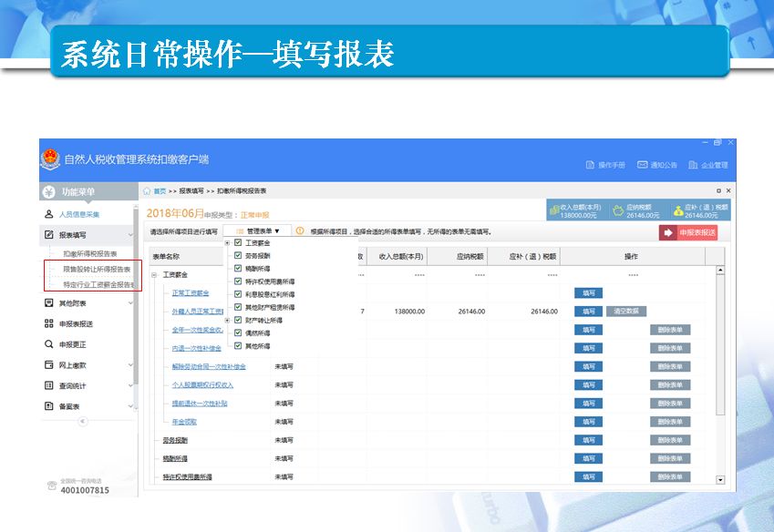Click the national emblem app logo
774x532 pixels.
pyautogui.click(x=50, y=159)
